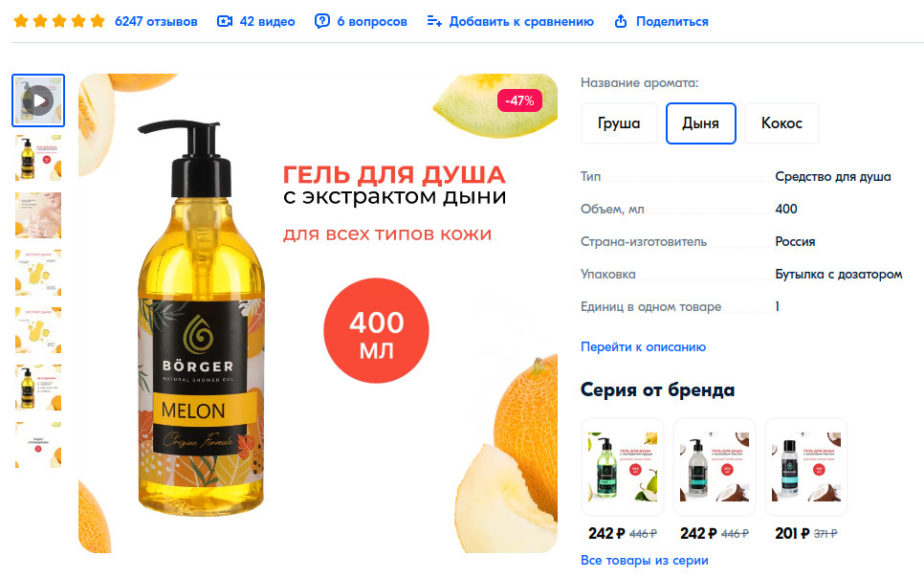
Task: Open Все товары из серии link
Action: (644, 561)
